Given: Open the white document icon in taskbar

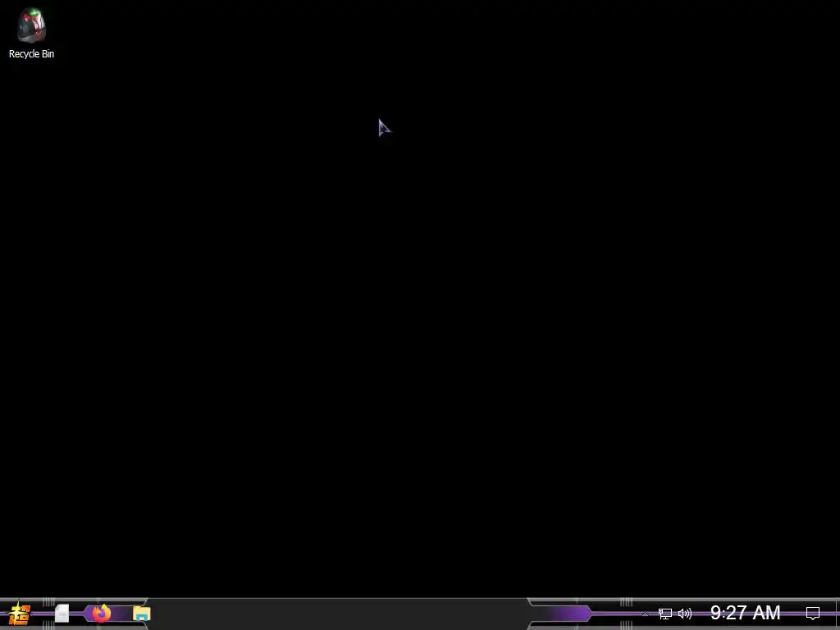Looking at the screenshot, I should pyautogui.click(x=62, y=614).
